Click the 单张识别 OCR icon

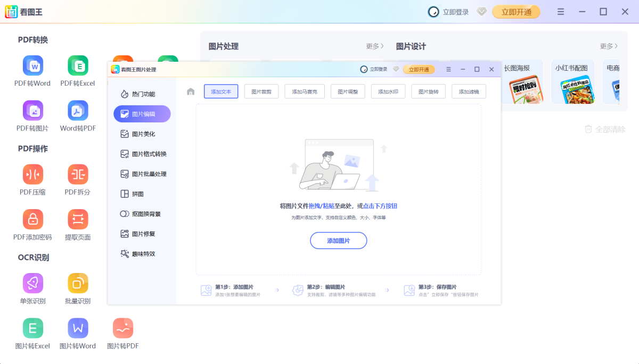pos(32,283)
